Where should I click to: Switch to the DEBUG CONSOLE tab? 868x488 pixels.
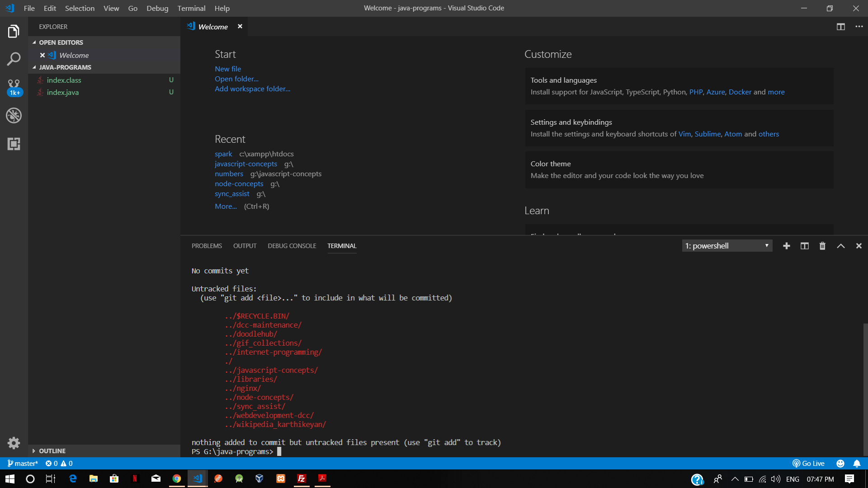click(292, 246)
